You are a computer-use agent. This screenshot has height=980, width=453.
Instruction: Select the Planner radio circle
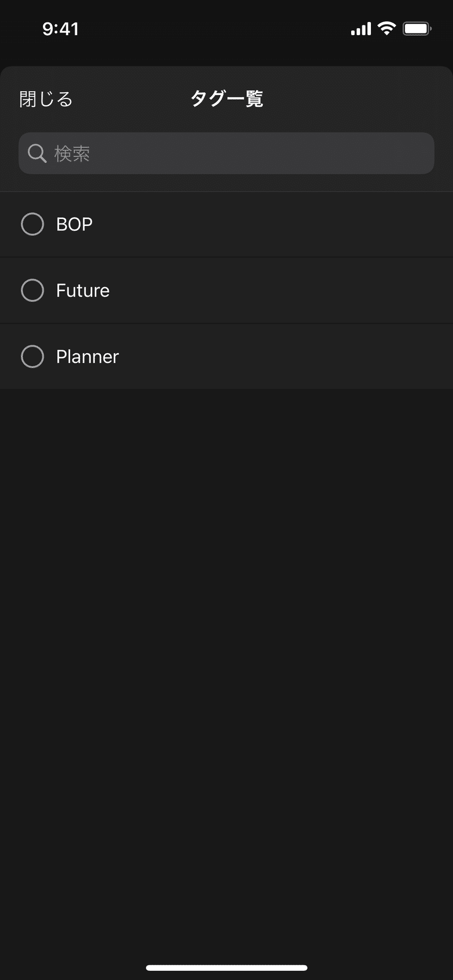point(32,357)
